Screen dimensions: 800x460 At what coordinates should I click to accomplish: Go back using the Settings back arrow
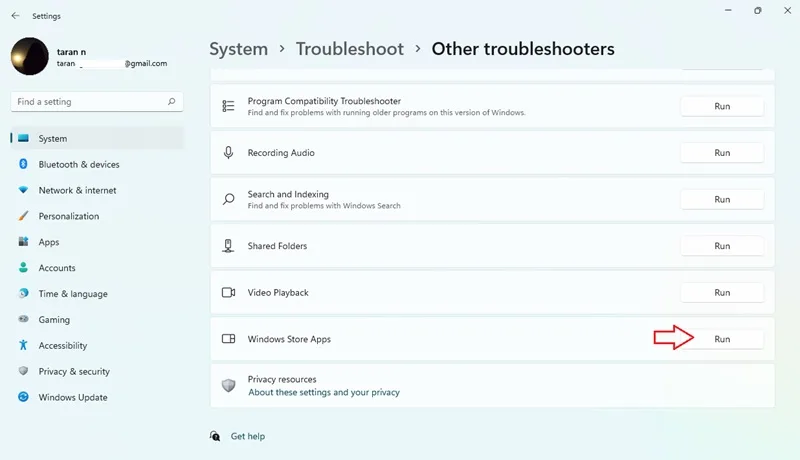tap(15, 16)
